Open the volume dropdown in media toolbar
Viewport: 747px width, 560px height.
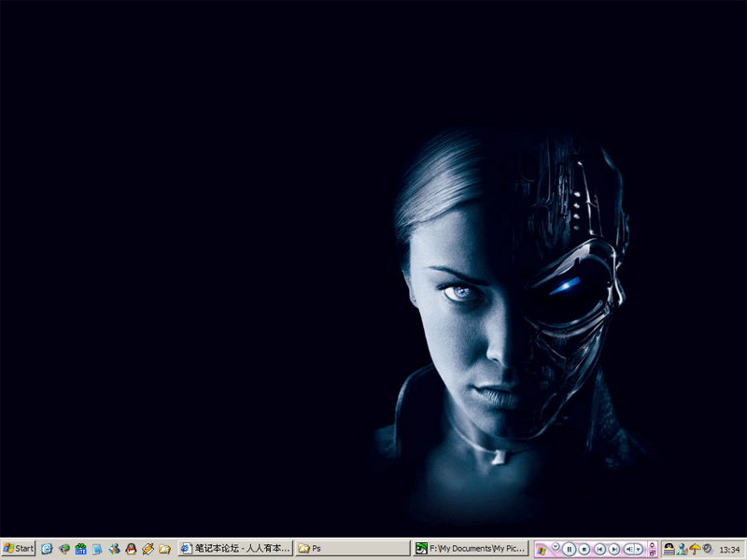[x=639, y=549]
